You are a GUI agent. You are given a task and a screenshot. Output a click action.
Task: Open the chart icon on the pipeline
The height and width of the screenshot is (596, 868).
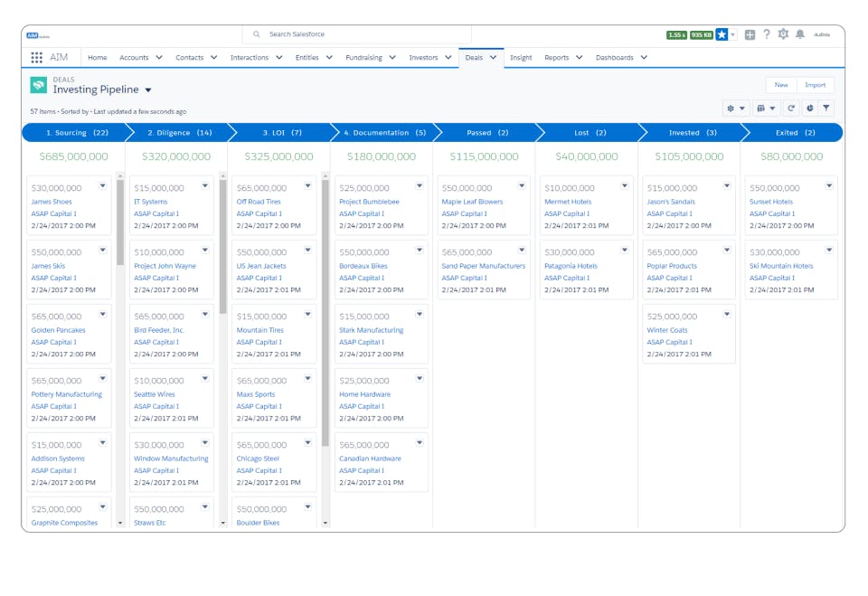coord(810,108)
